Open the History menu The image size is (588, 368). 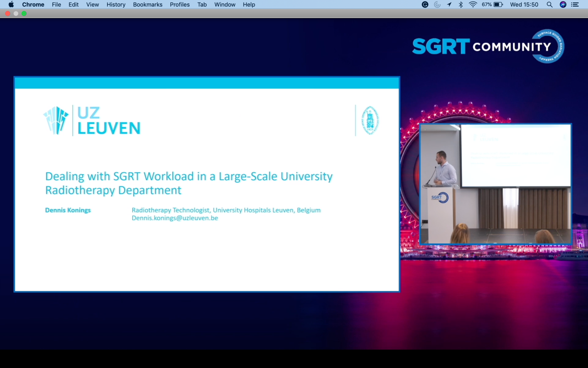click(x=116, y=5)
